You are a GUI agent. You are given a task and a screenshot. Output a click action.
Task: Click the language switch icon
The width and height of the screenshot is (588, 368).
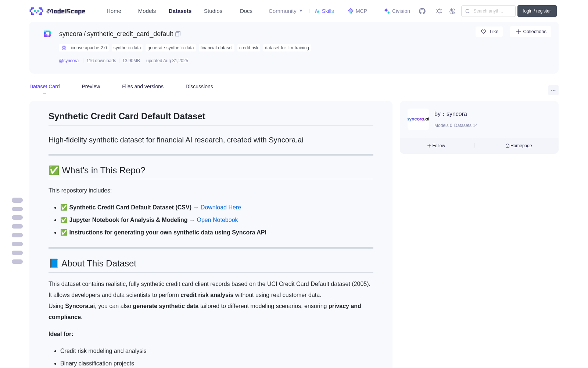tap(452, 11)
